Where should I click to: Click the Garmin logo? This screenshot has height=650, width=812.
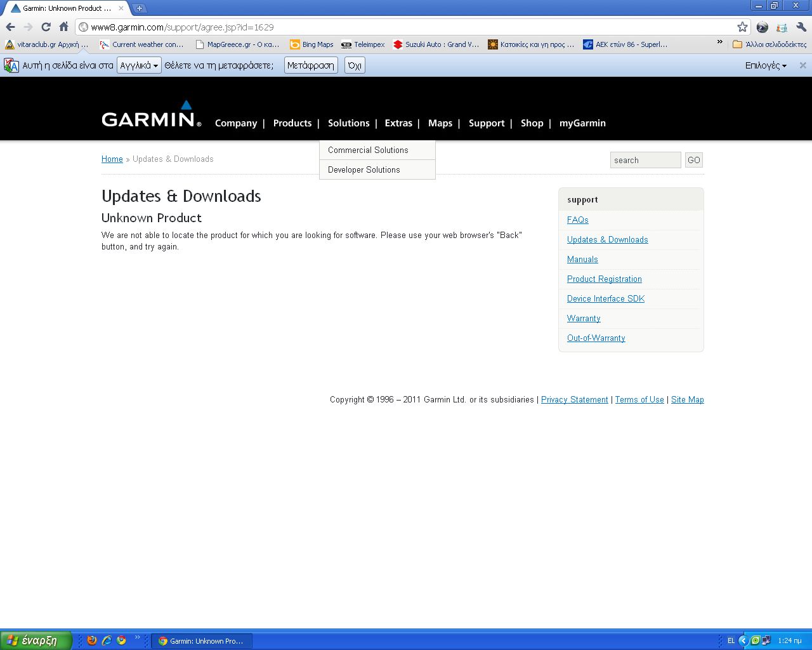151,114
